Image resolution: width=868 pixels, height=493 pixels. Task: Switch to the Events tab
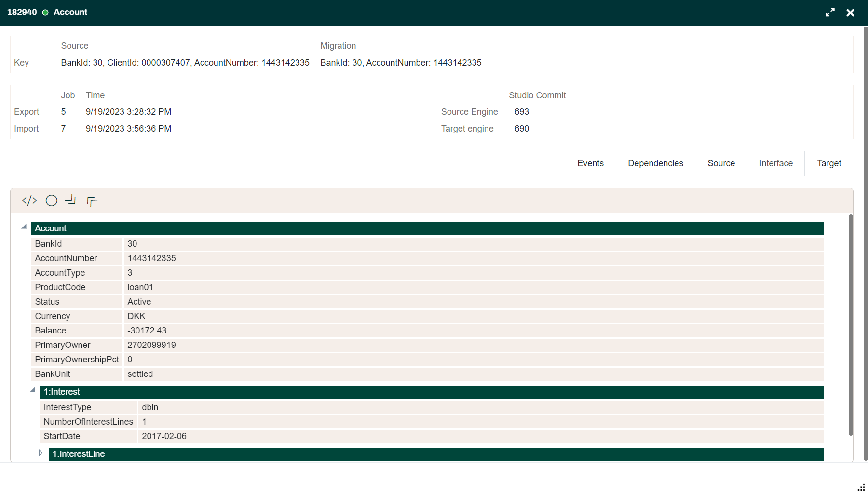tap(590, 163)
